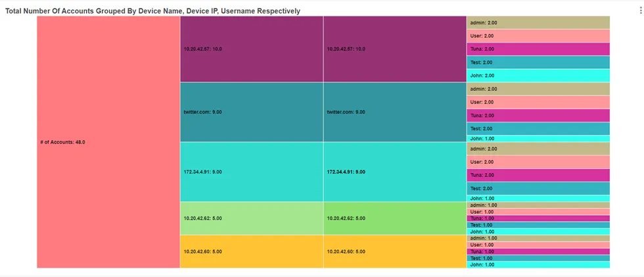
Task: Select the '10.20.42.62: 5.00' device IP block
Action: click(x=395, y=218)
